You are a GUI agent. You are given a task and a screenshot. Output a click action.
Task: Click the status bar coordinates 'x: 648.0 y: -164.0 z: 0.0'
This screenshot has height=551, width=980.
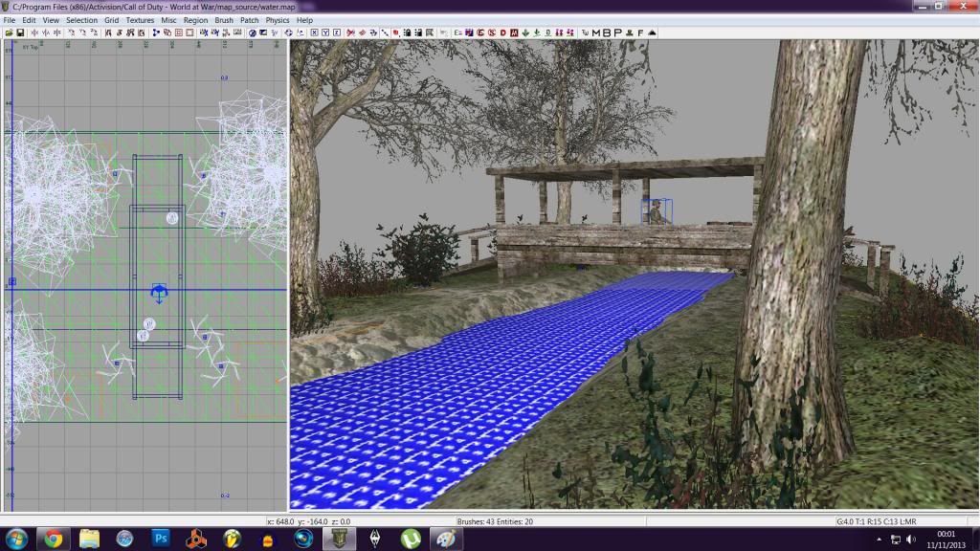click(x=309, y=521)
